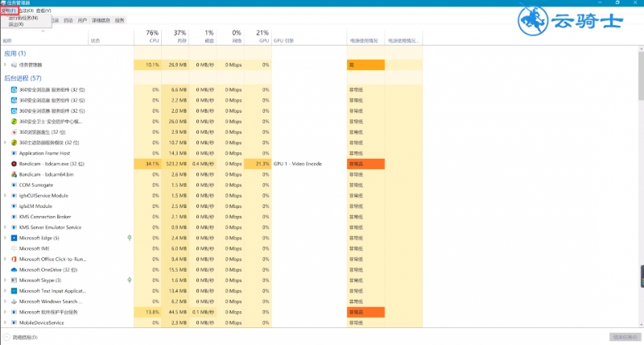Expand the Microsoft 软件保护平台服务 group
644x345 pixels.
[5, 312]
